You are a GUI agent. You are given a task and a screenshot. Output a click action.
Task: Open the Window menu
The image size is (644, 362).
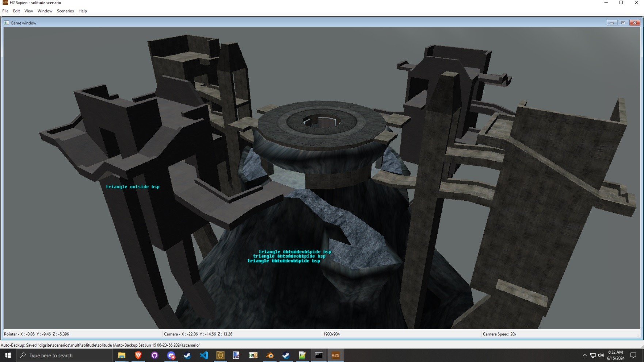[45, 11]
